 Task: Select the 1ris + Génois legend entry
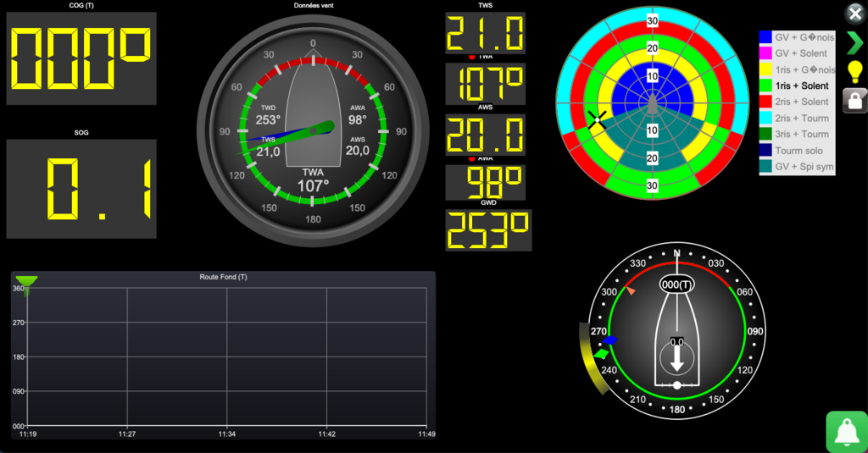(x=797, y=69)
